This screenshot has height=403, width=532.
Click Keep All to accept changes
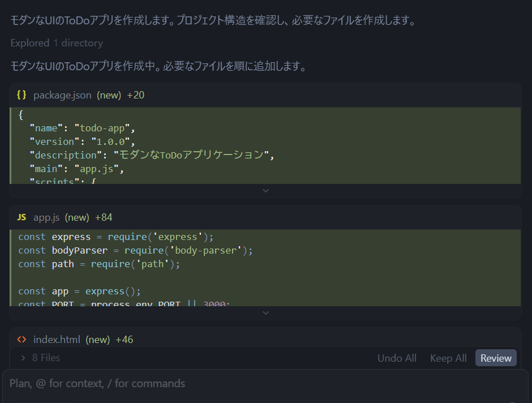coord(448,357)
